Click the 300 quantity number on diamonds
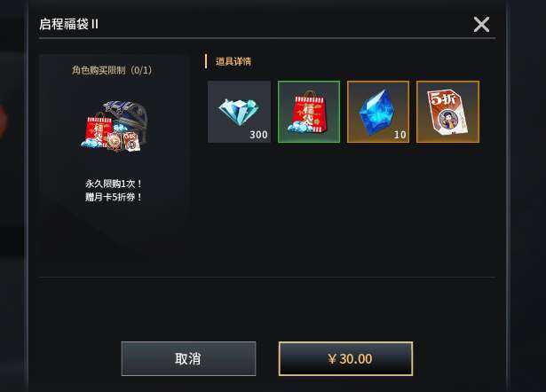 258,135
